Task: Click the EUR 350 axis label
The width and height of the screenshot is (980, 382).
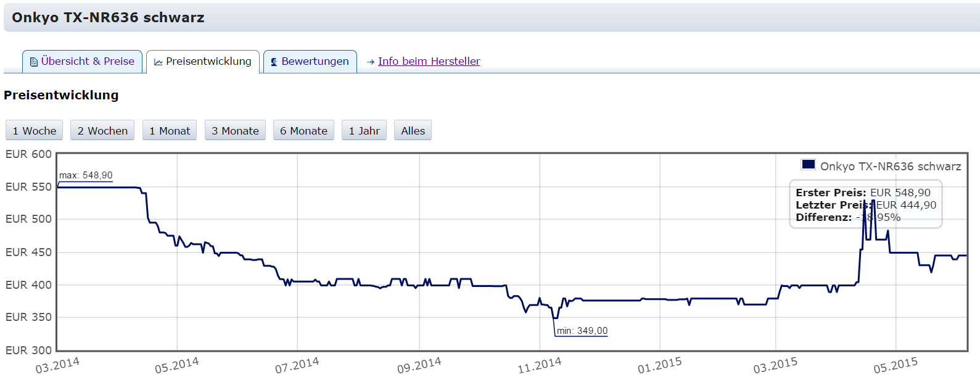Action: [x=28, y=317]
